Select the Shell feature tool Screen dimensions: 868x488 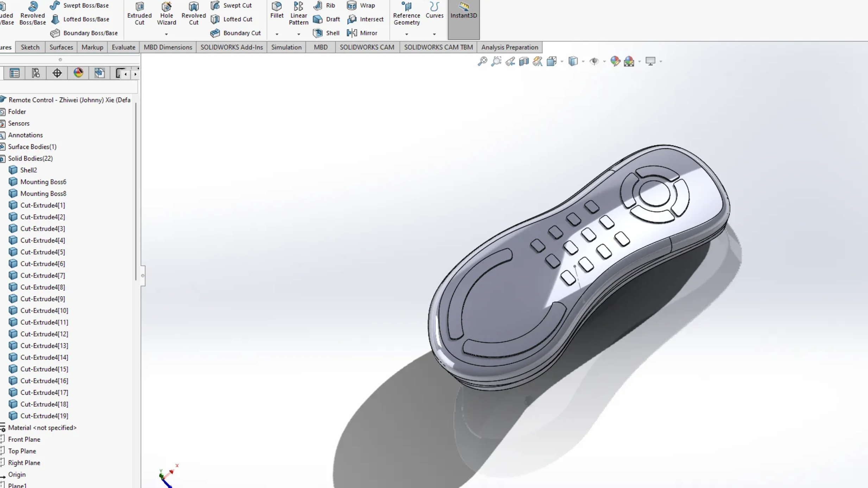pyautogui.click(x=326, y=33)
